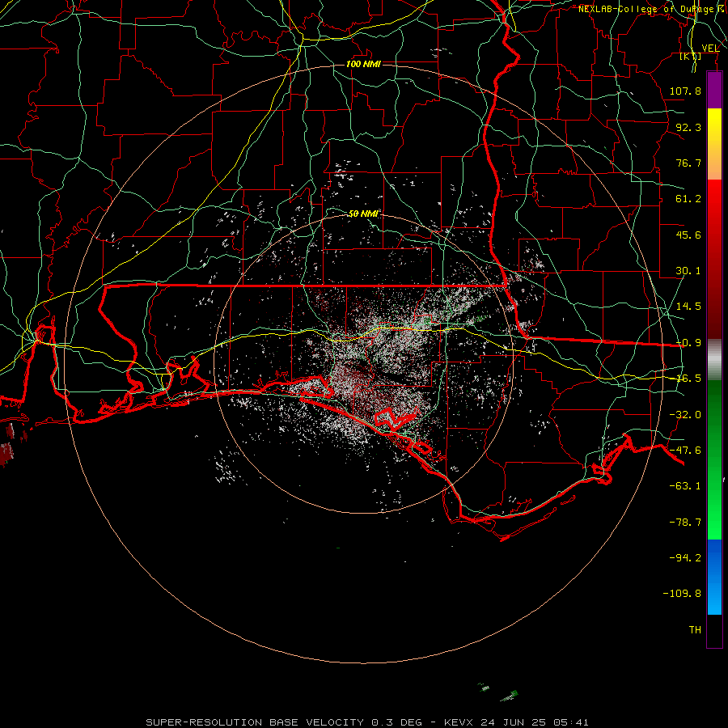Click the 92.3 velocity scale value
The image size is (728, 728).
pos(688,127)
